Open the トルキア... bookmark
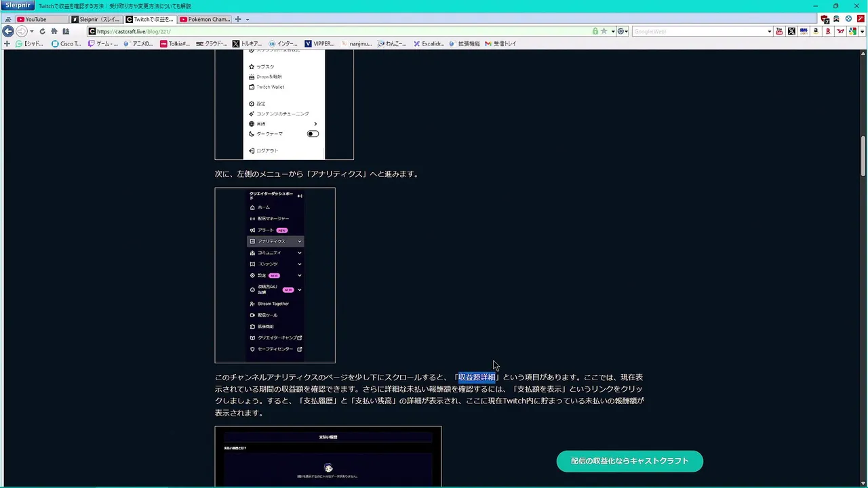 pos(248,43)
